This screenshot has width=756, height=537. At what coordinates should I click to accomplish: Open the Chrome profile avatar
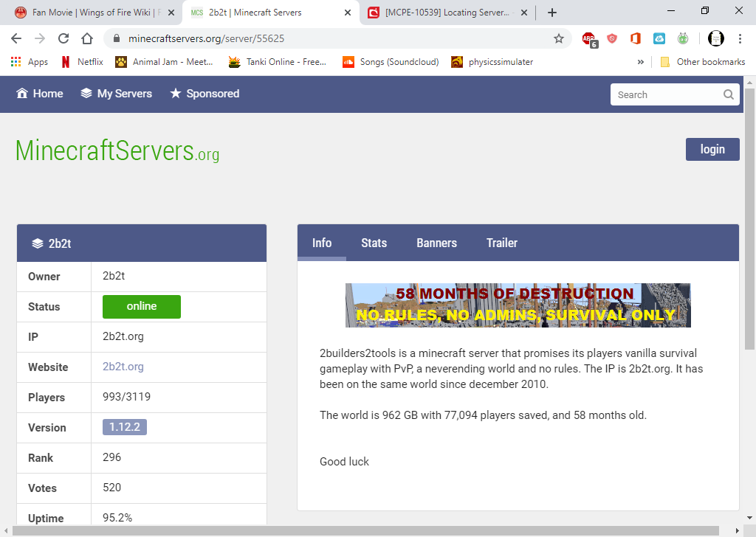[x=715, y=38]
